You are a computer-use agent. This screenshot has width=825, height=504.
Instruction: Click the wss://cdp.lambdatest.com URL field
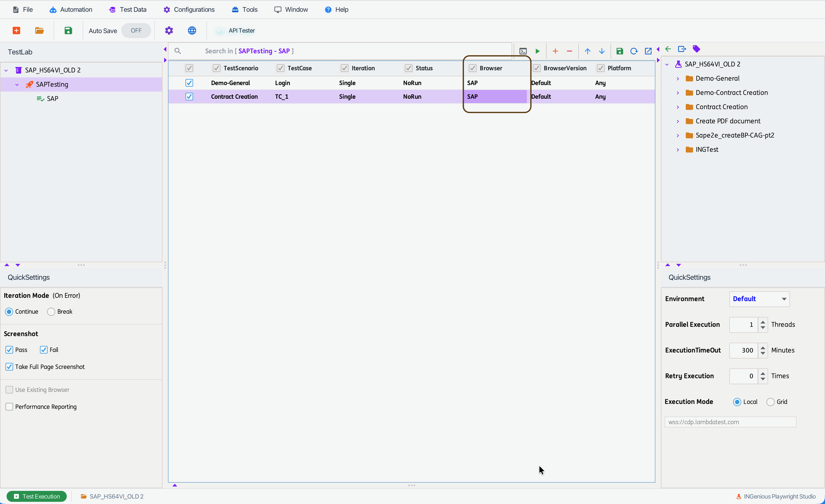coord(730,422)
